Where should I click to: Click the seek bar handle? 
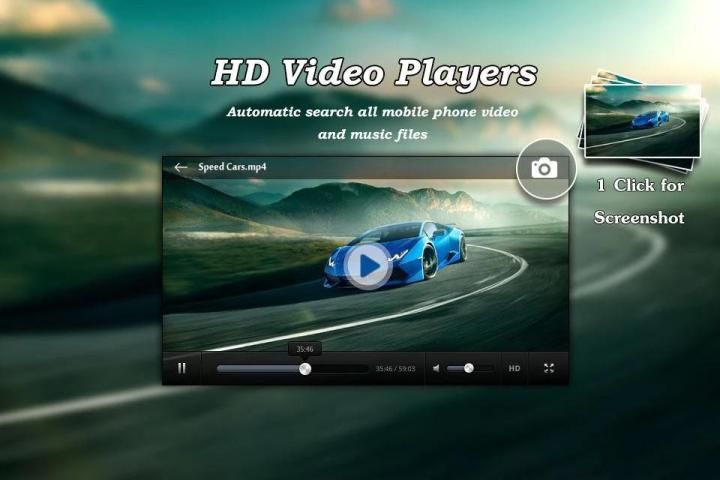click(305, 368)
